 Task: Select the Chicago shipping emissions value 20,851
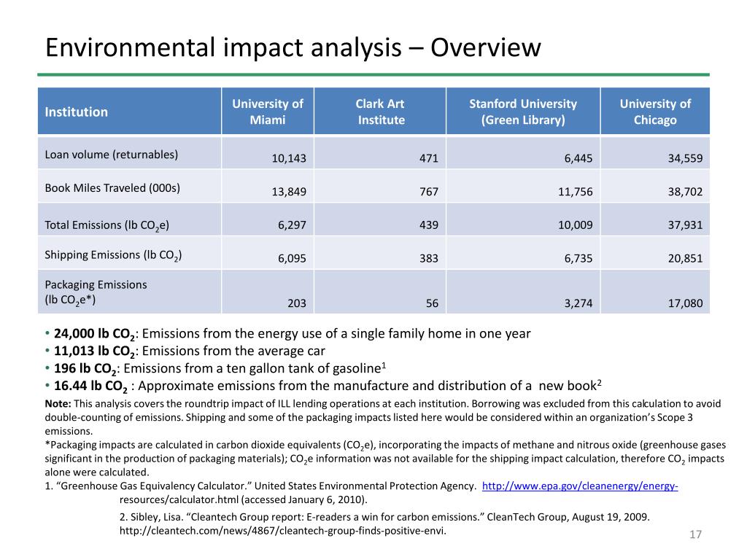point(685,258)
